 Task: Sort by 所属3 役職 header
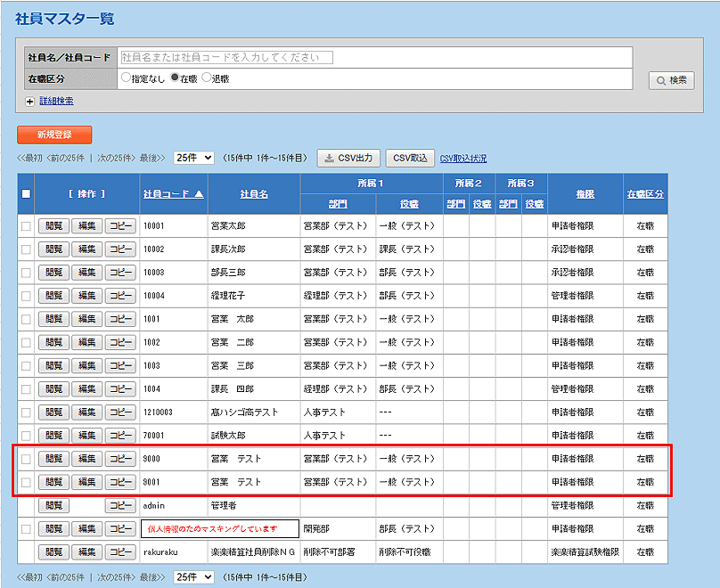[535, 204]
